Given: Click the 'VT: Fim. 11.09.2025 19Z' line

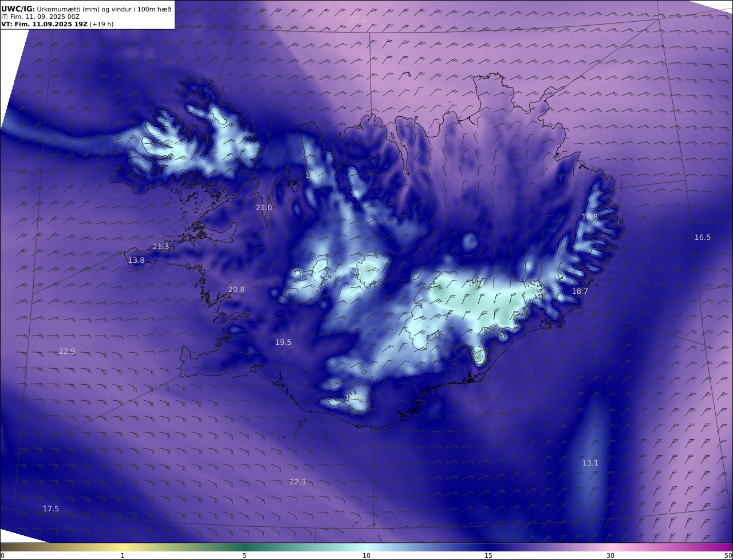Looking at the screenshot, I should click(x=44, y=24).
